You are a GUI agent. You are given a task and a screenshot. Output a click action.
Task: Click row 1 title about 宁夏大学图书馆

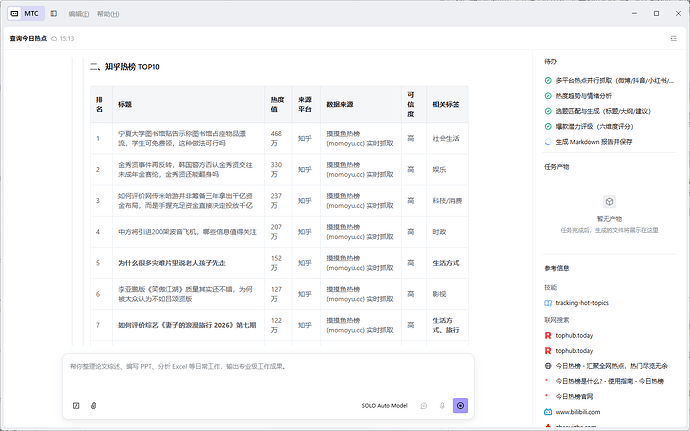(x=182, y=138)
